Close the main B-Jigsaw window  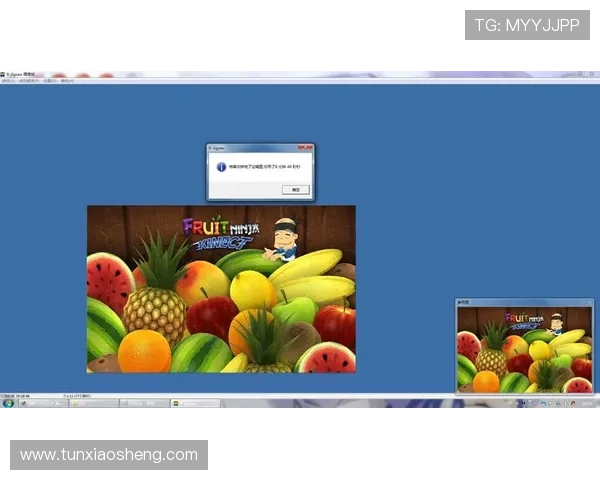click(x=594, y=74)
